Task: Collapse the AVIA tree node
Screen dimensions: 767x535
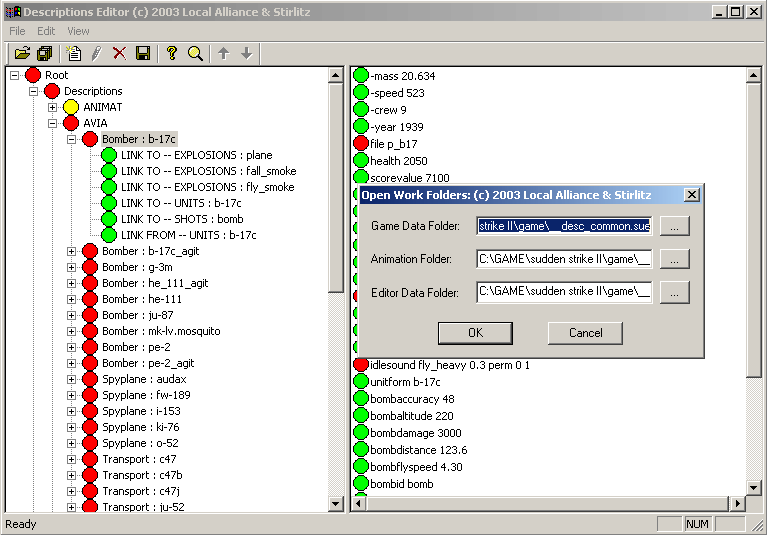Action: pos(52,123)
